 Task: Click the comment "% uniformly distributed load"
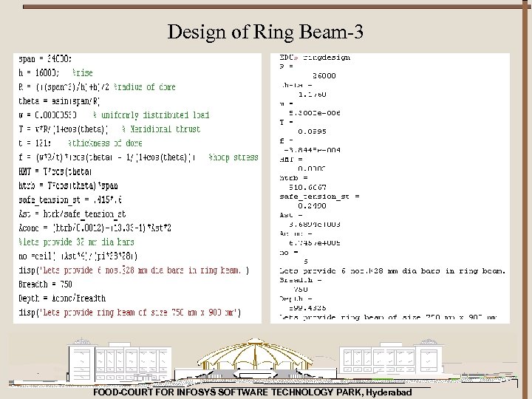point(151,115)
